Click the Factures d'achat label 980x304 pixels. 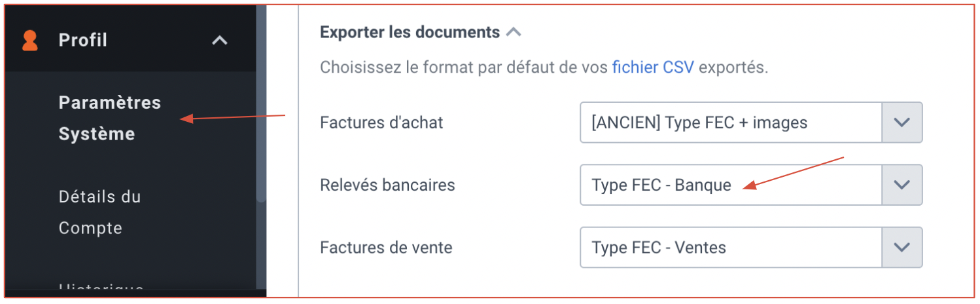[381, 123]
